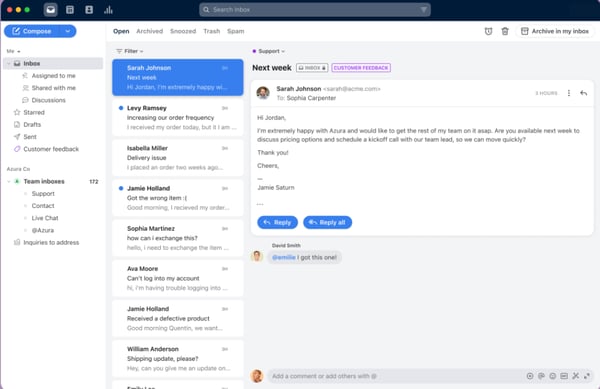Click the Compose button
This screenshot has height=389, width=600.
pyautogui.click(x=32, y=31)
